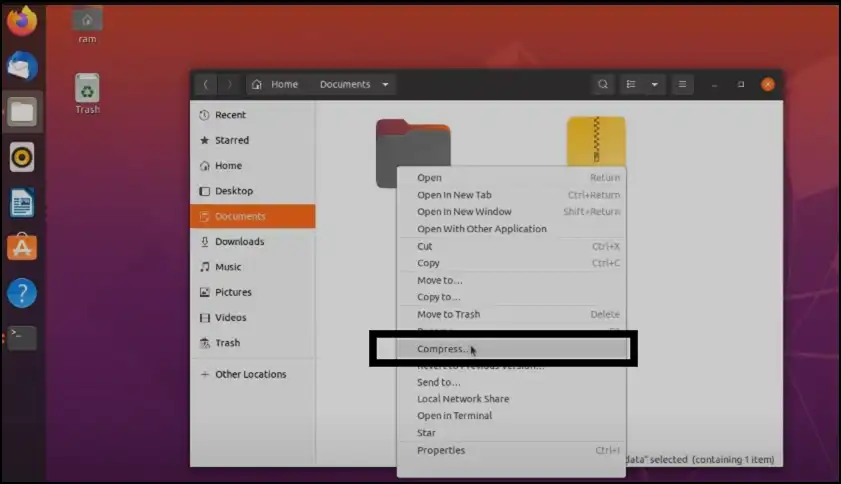Choose Local Network Share
This screenshot has height=484, width=841.
coord(512,399)
